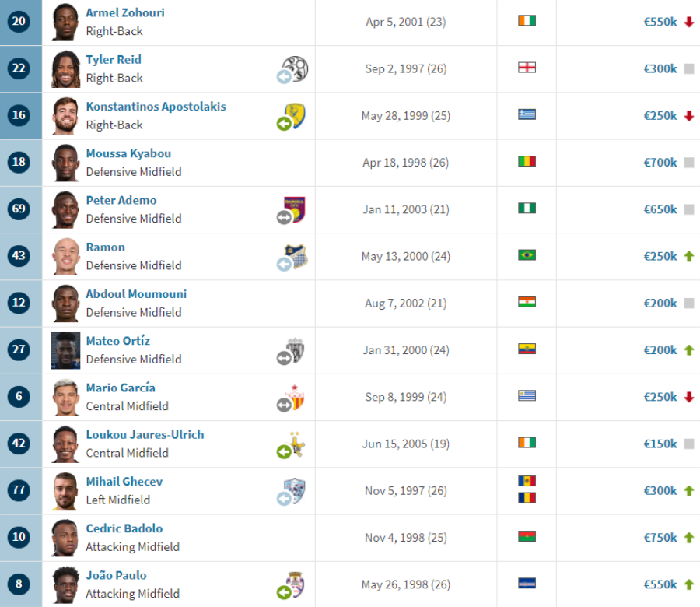Screen dimensions: 700x607
Task: Click Konstantinos Apostolakis' portrait thumbnail
Action: coord(65,116)
